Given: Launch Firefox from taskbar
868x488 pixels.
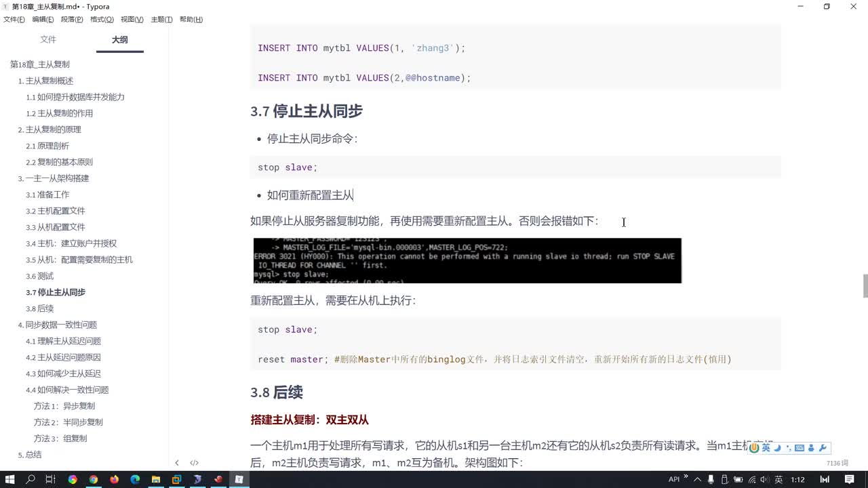Looking at the screenshot, I should coord(114,479).
